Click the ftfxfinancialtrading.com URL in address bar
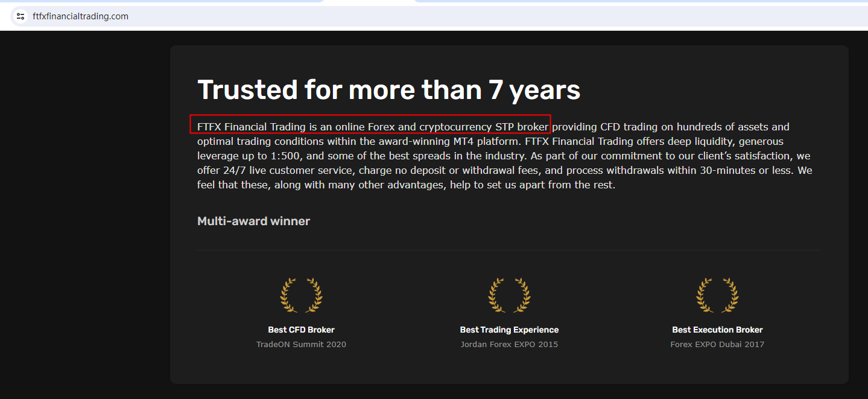 tap(80, 16)
